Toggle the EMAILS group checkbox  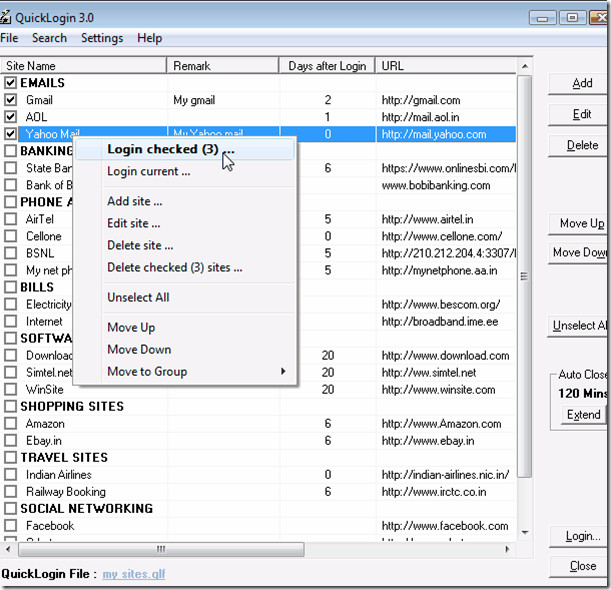pyautogui.click(x=11, y=83)
